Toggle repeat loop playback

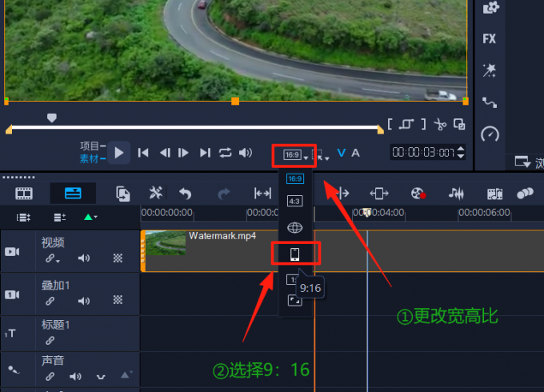[x=225, y=153]
